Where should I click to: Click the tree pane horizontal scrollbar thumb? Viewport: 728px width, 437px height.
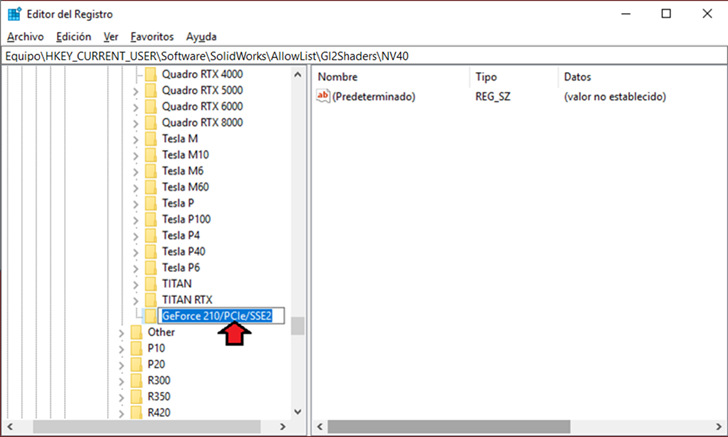pos(147,426)
